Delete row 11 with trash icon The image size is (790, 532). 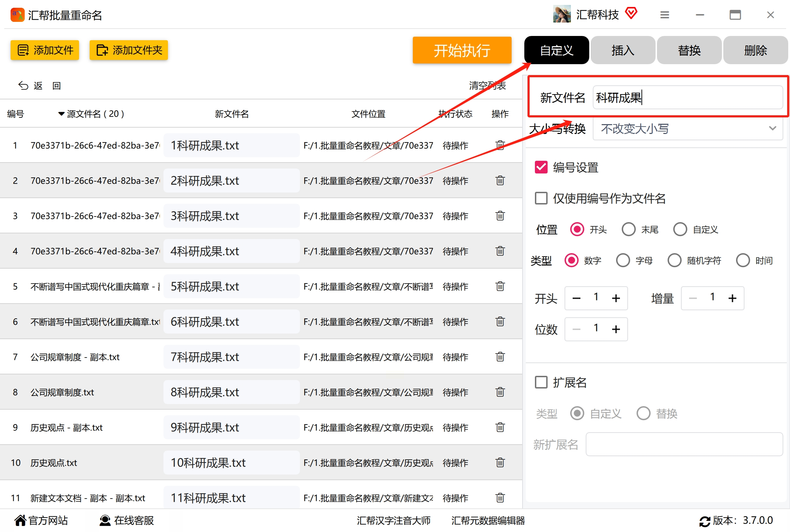[500, 497]
